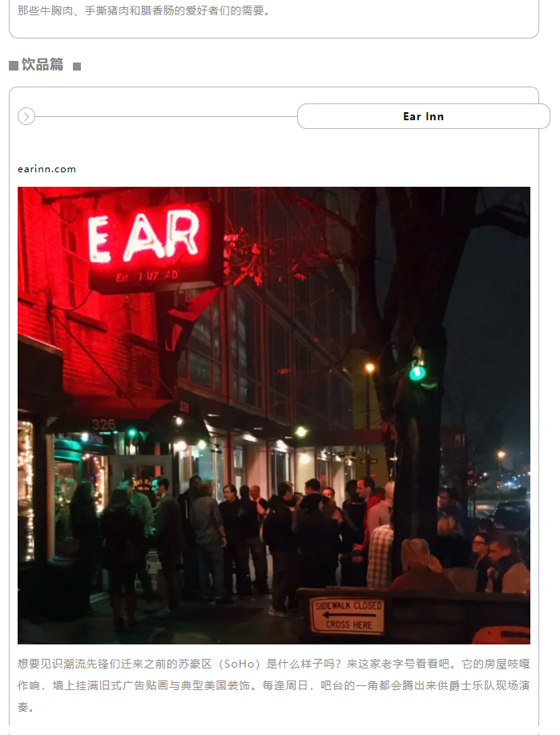Click the Sidewalk Closed sign in photo
The image size is (560, 735).
click(x=348, y=615)
